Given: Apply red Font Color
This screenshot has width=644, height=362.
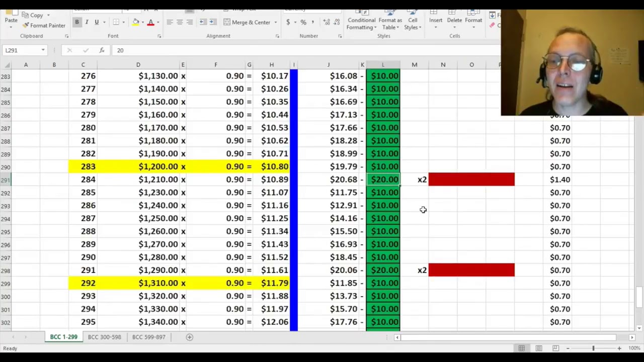Looking at the screenshot, I should (x=150, y=22).
